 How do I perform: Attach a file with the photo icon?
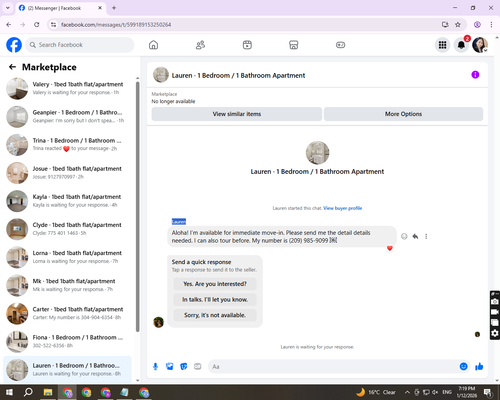click(170, 367)
